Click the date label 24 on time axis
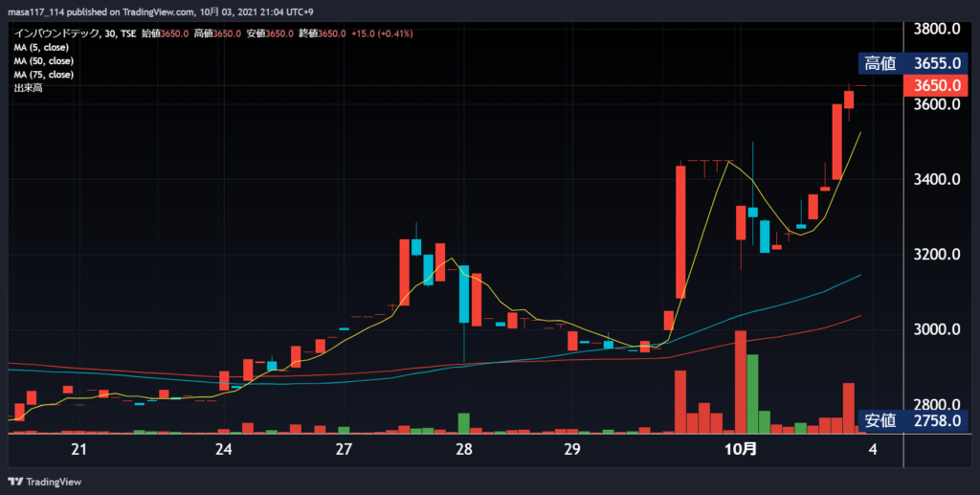 [x=223, y=449]
